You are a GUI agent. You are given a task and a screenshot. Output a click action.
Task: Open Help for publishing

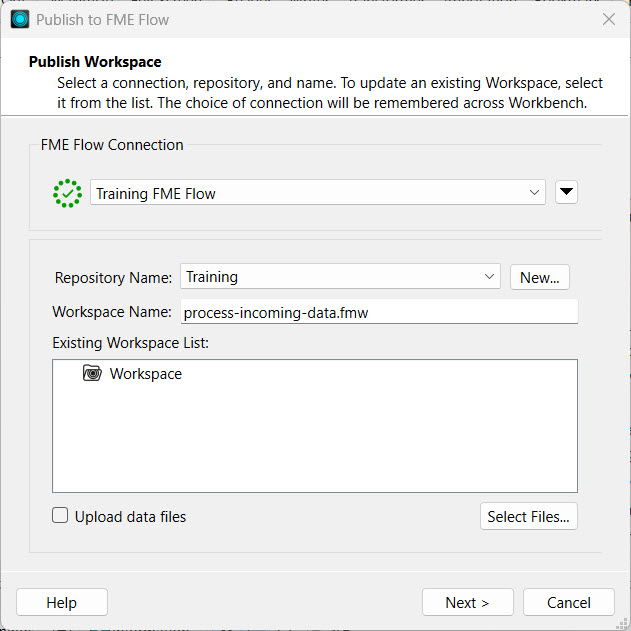62,602
